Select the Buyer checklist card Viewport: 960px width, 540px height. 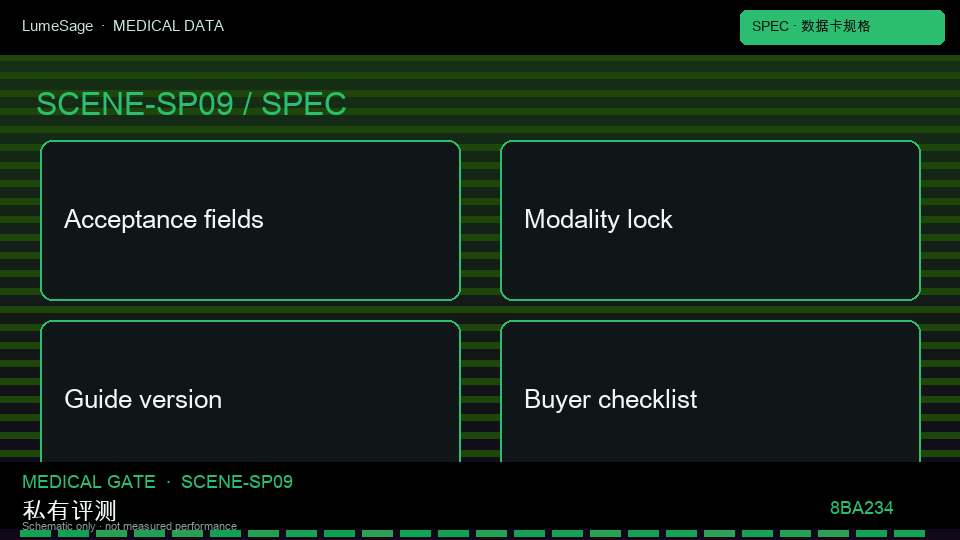click(x=710, y=391)
